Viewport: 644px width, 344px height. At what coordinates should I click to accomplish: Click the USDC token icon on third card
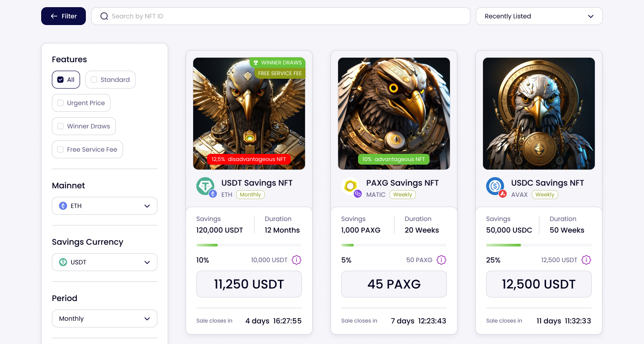(x=496, y=187)
